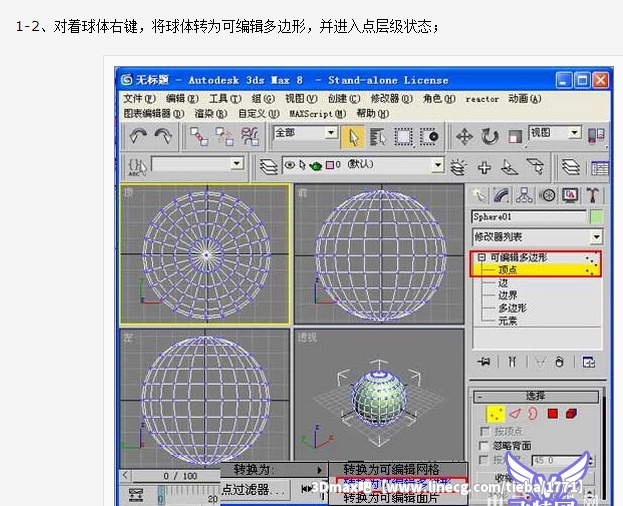Click Configure Modifier Sets icon
623x506 pixels.
tap(588, 362)
